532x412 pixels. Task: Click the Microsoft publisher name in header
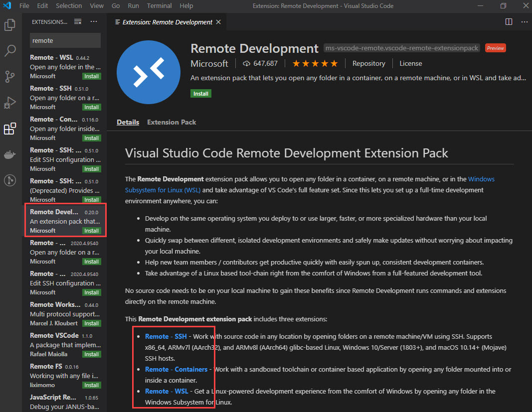209,63
